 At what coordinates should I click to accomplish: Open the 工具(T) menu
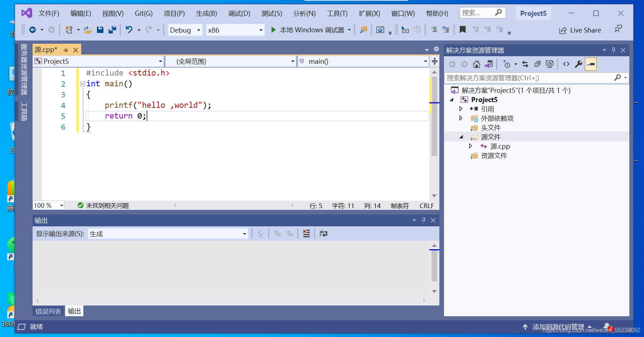pyautogui.click(x=337, y=14)
